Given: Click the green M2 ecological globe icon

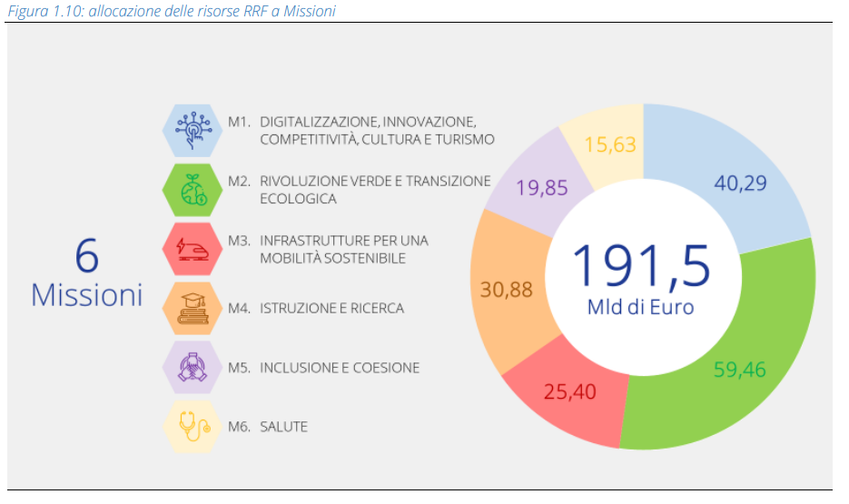Looking at the screenshot, I should 192,189.
